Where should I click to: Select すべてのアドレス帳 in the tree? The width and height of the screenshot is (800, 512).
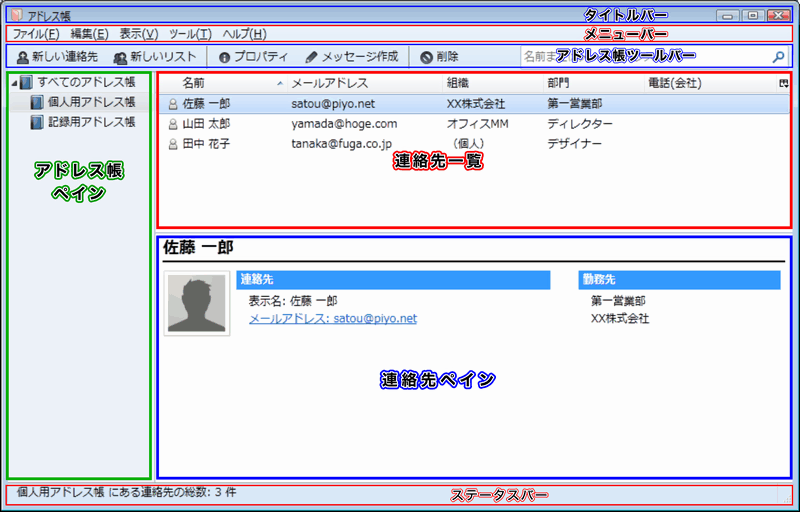click(x=86, y=82)
